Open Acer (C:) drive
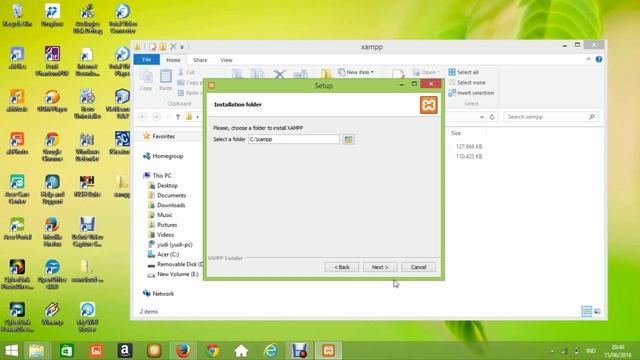This screenshot has height=360, width=640. [163, 254]
